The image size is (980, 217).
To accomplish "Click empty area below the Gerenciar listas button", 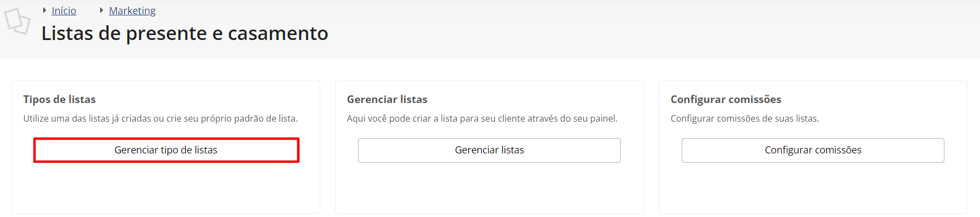I will pyautogui.click(x=489, y=187).
